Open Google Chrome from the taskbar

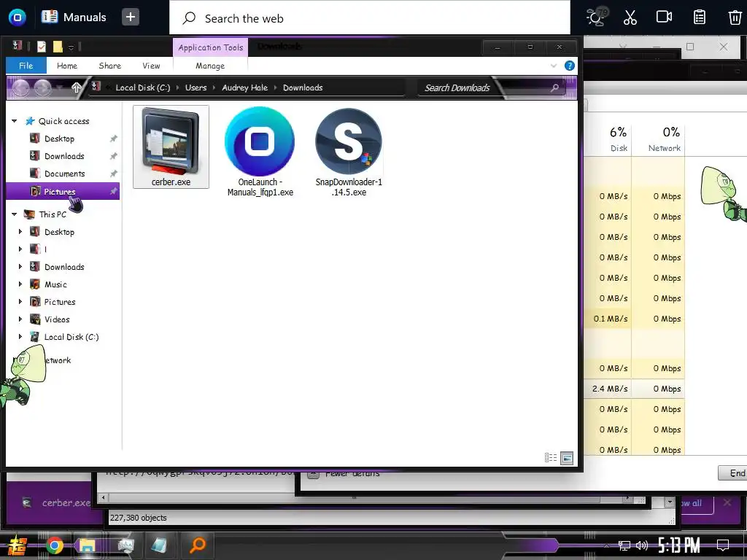click(x=54, y=545)
